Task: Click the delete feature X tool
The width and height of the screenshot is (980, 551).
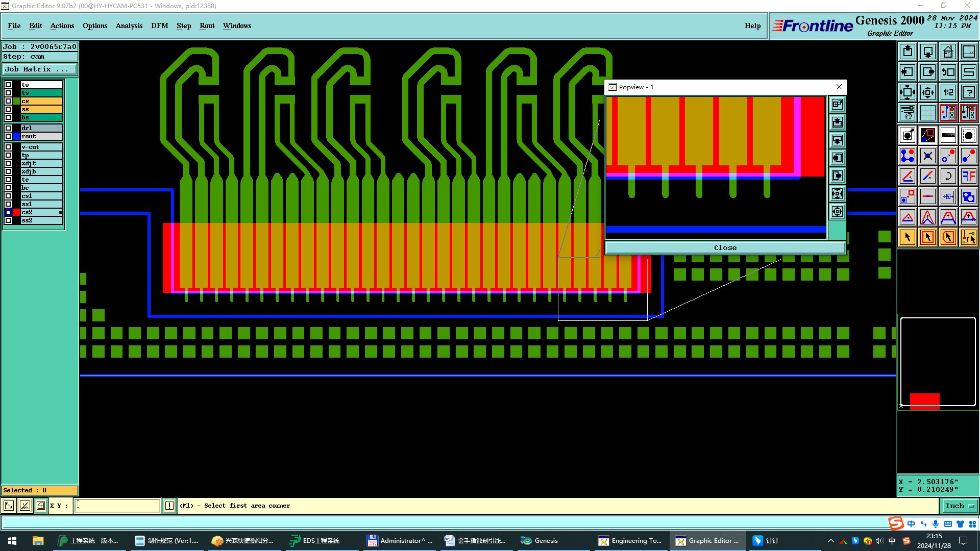Action: point(927,156)
